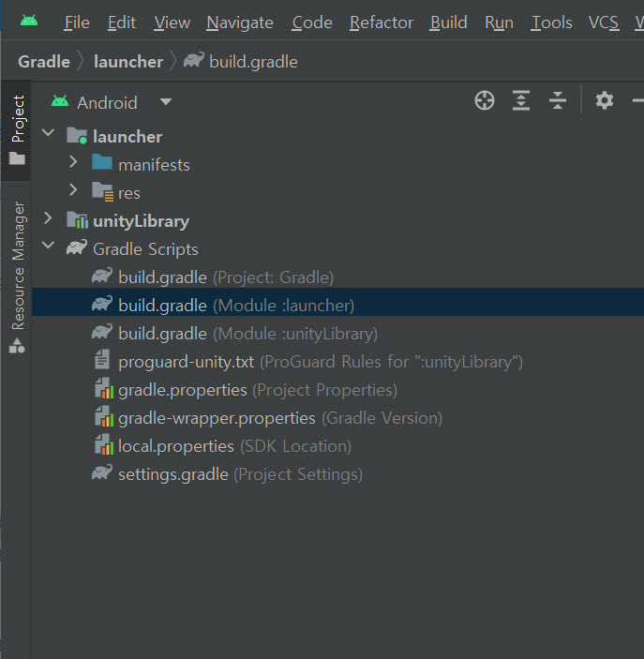Click properties icon of gradle.properties
Screen dimensions: 644x659
click(104, 388)
